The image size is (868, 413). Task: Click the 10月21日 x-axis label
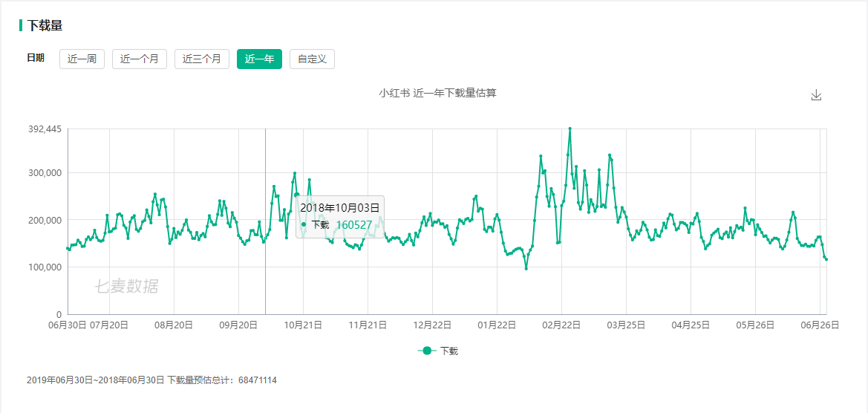303,325
